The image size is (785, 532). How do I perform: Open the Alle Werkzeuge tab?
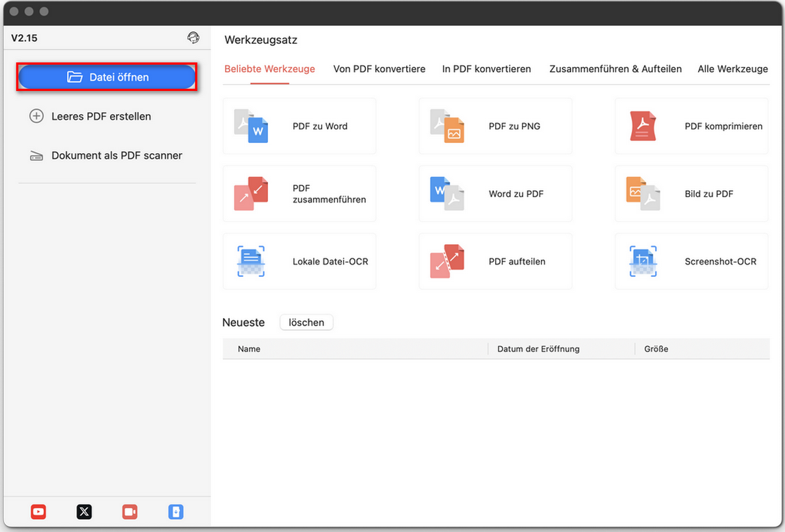732,69
